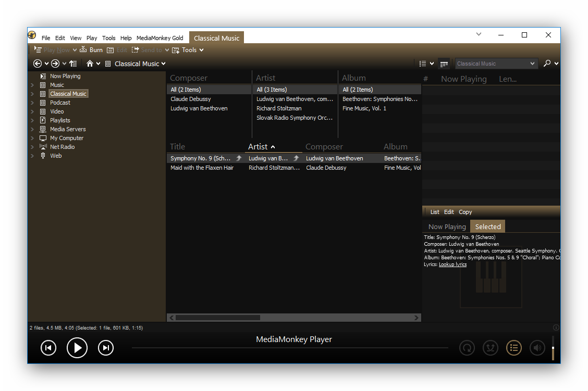
Task: Click the playback seek bar
Action: (290, 348)
